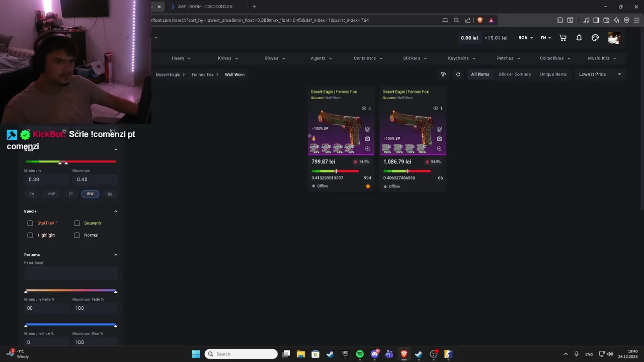Click inspect magnifier icon on 799.87 lei listing
The image size is (644, 362).
coord(367,149)
